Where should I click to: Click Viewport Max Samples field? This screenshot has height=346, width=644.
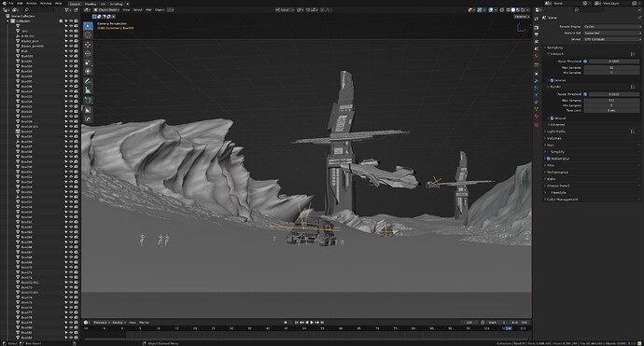click(611, 68)
